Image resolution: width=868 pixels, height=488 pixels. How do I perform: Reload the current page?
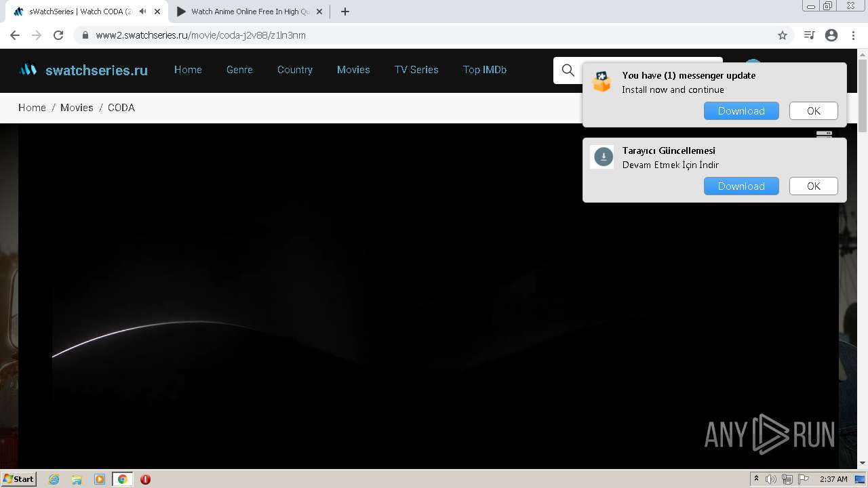pos(58,35)
